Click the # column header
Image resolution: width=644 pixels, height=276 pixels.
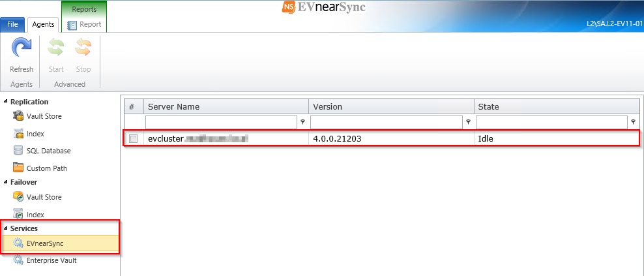(134, 106)
